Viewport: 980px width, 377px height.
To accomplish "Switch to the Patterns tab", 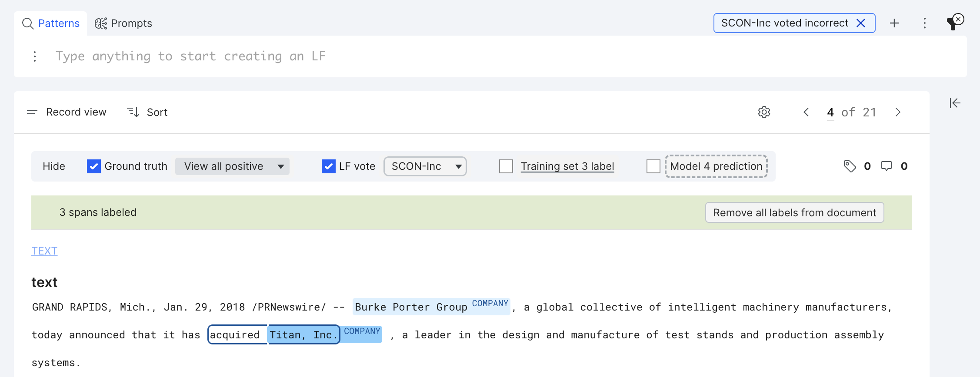I will coord(50,23).
